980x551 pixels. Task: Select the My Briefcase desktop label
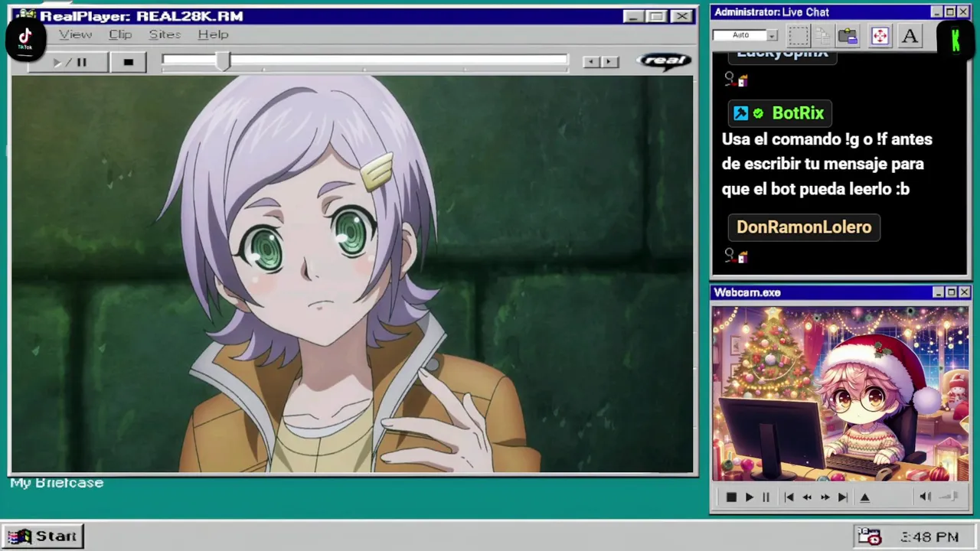pos(57,483)
